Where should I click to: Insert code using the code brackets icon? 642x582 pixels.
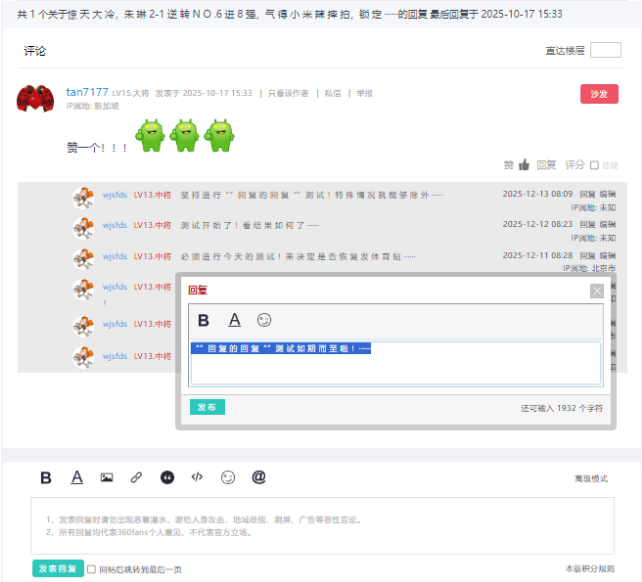(x=197, y=478)
